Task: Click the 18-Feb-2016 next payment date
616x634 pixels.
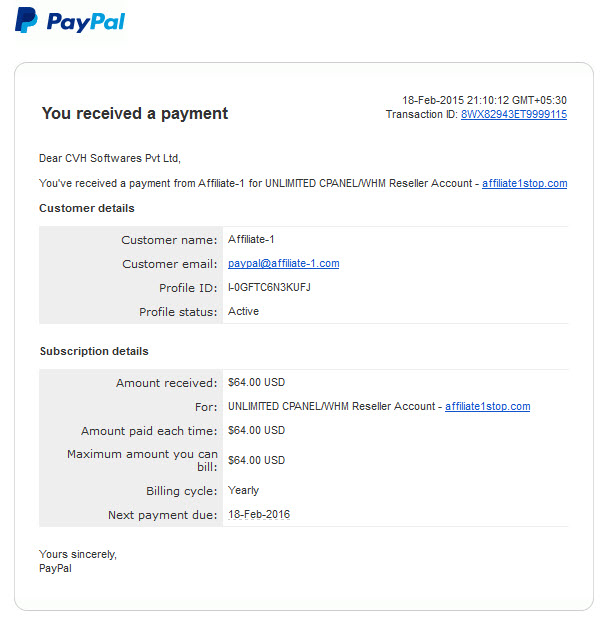Action: [259, 514]
